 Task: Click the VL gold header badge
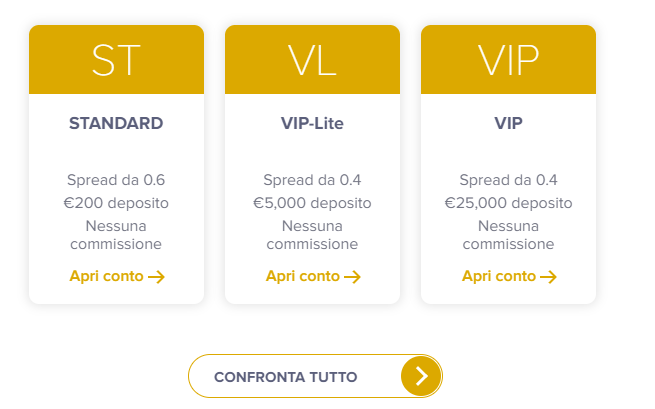(312, 59)
